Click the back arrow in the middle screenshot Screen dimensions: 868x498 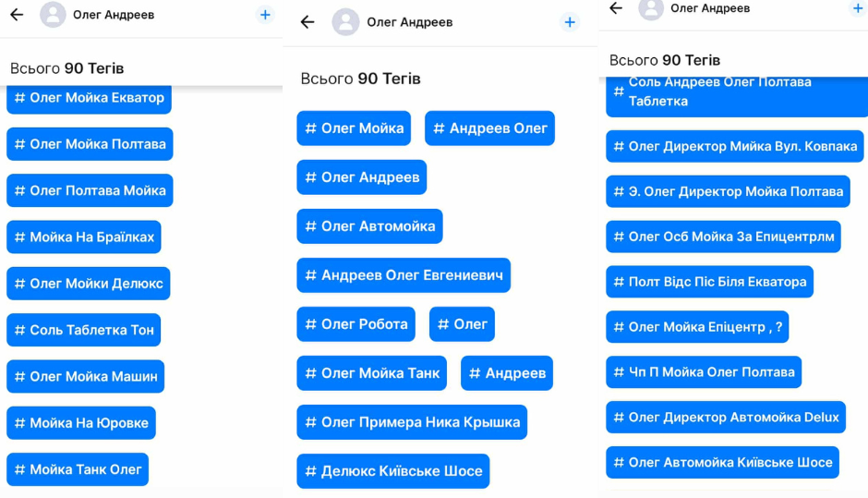[x=307, y=22]
